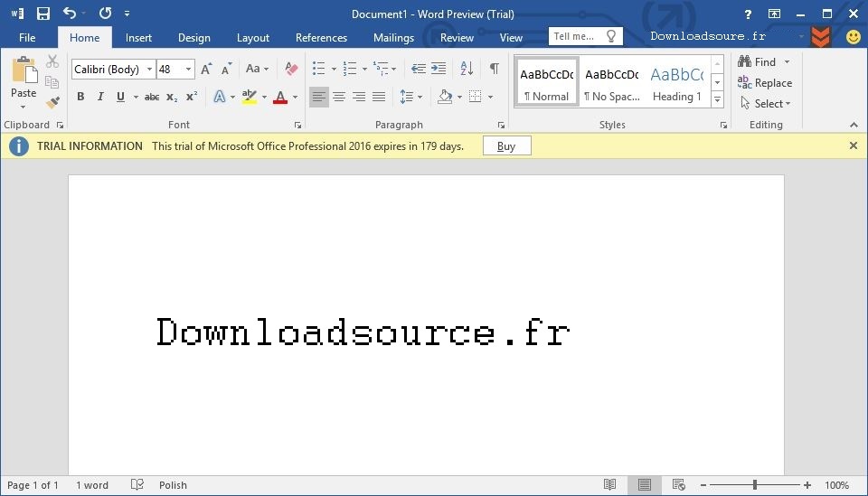Viewport: 868px width, 496px height.
Task: Switch to the Insert tab
Action: [138, 38]
